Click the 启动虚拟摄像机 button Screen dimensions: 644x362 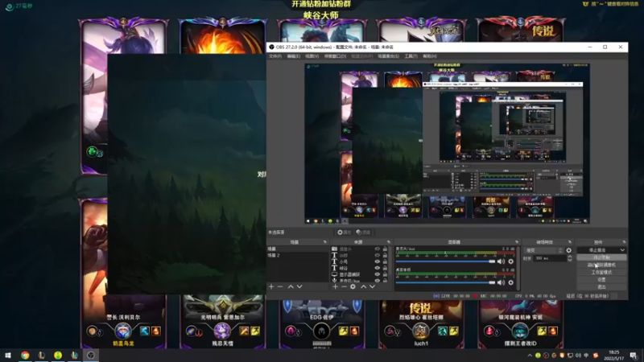(x=601, y=265)
